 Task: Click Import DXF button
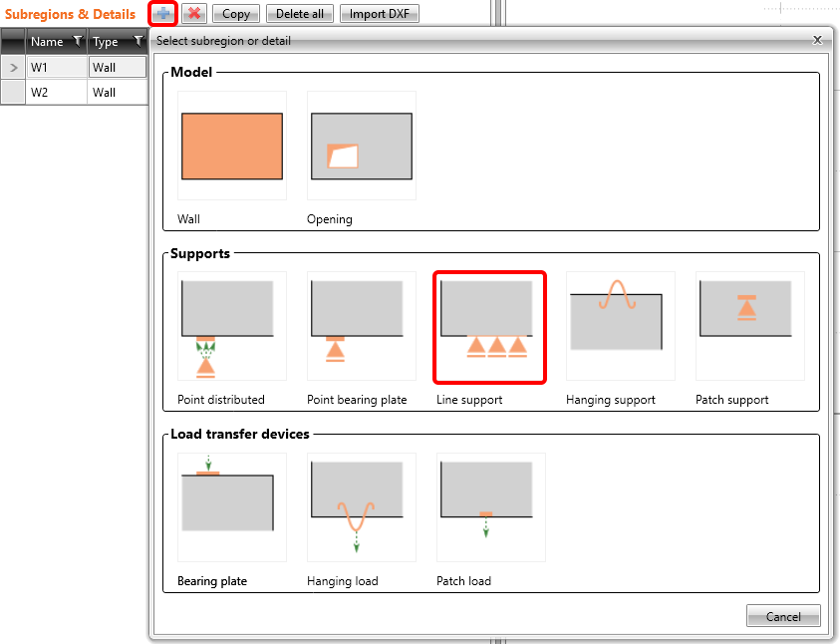[380, 14]
